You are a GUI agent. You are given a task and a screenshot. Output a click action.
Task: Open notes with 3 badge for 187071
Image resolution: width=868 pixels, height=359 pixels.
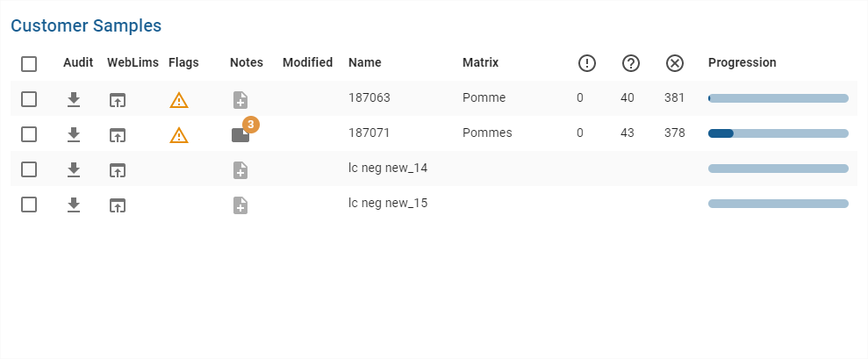click(240, 134)
